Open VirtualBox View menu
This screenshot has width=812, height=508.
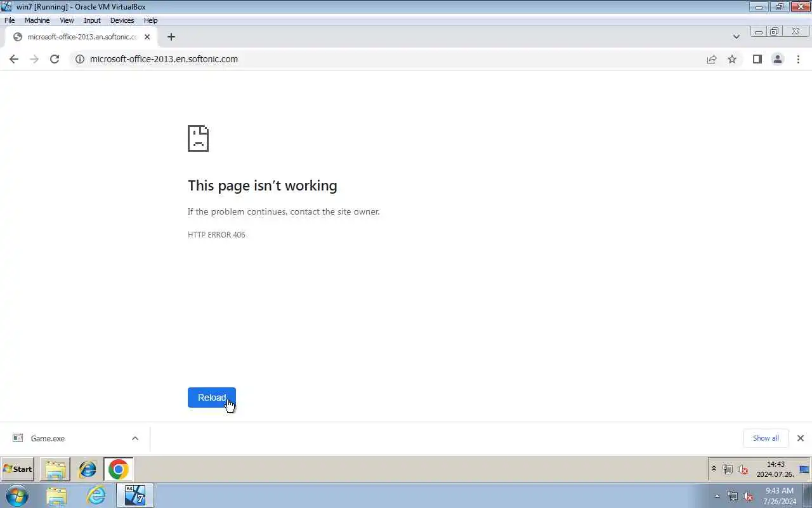coord(67,20)
